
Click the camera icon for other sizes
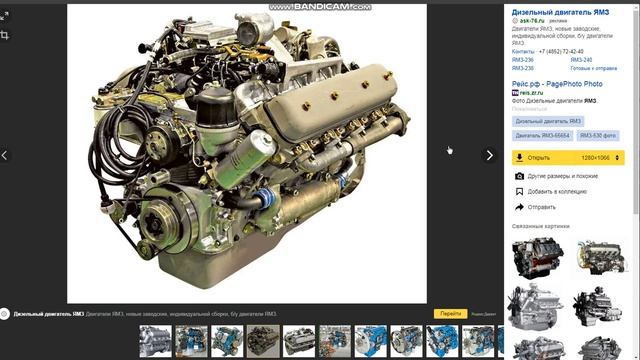[x=519, y=176]
